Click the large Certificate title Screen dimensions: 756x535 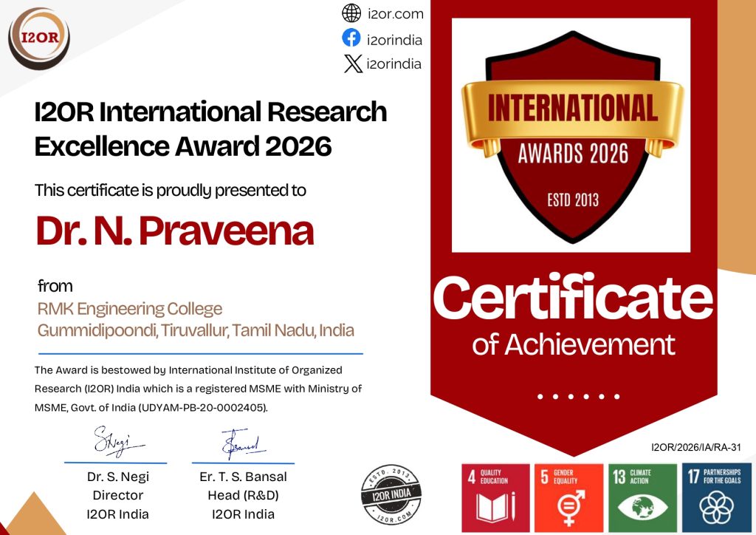(x=573, y=296)
